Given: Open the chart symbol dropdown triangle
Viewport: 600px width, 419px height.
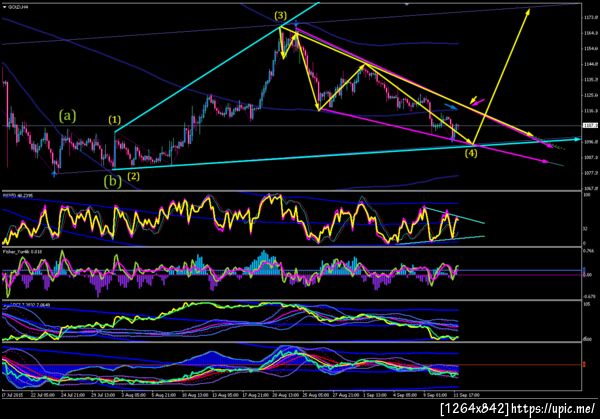Looking at the screenshot, I should pyautogui.click(x=5, y=7).
